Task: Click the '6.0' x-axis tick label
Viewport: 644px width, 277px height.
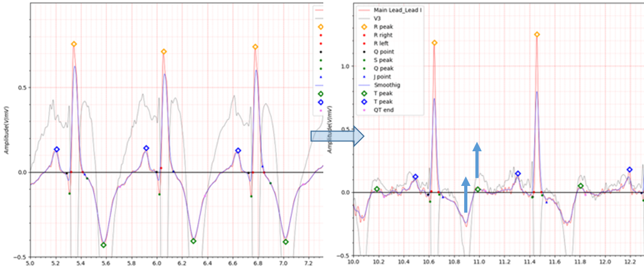Action: tap(157, 263)
